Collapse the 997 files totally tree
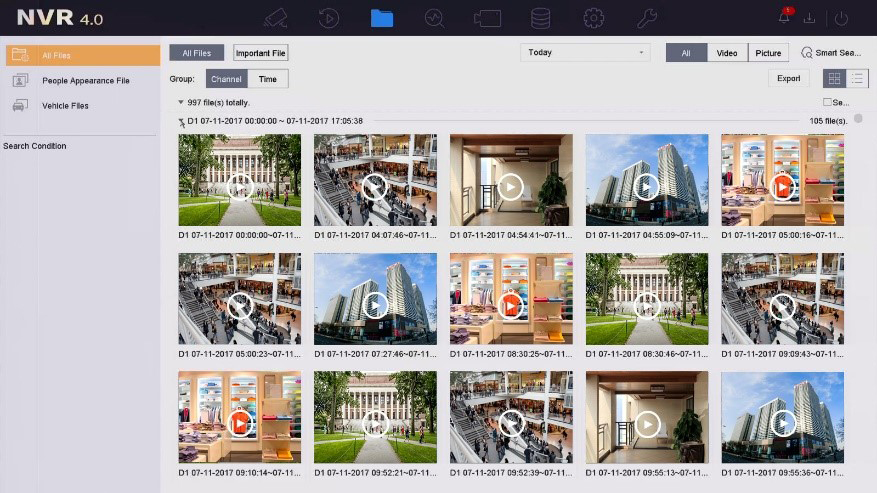Viewport: 877px width, 493px height. click(181, 102)
